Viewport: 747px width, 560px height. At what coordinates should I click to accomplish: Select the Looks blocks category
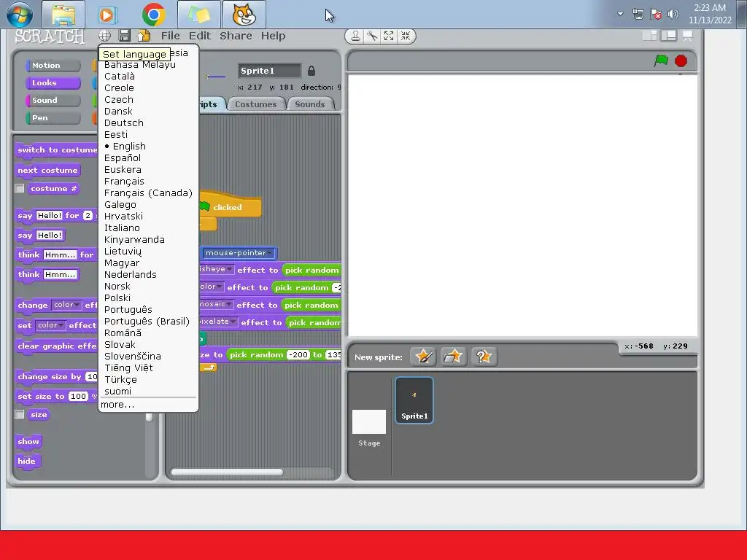pos(53,83)
